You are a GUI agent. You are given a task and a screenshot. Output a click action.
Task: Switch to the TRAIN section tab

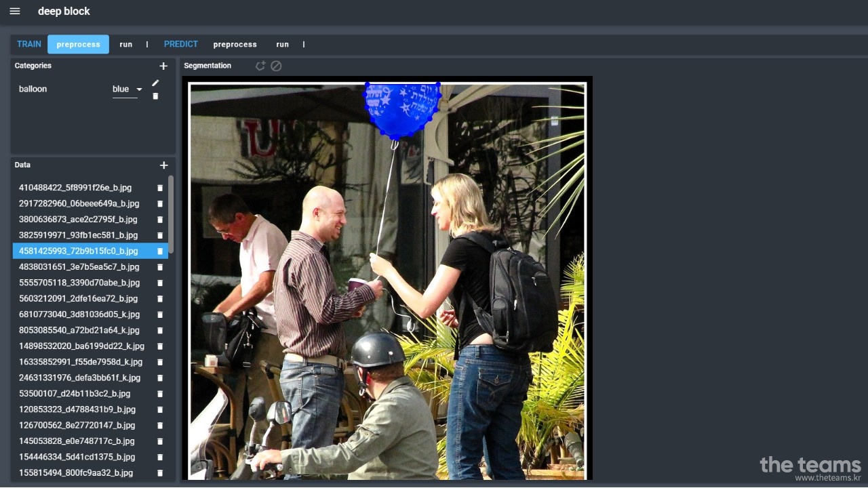pos(29,44)
